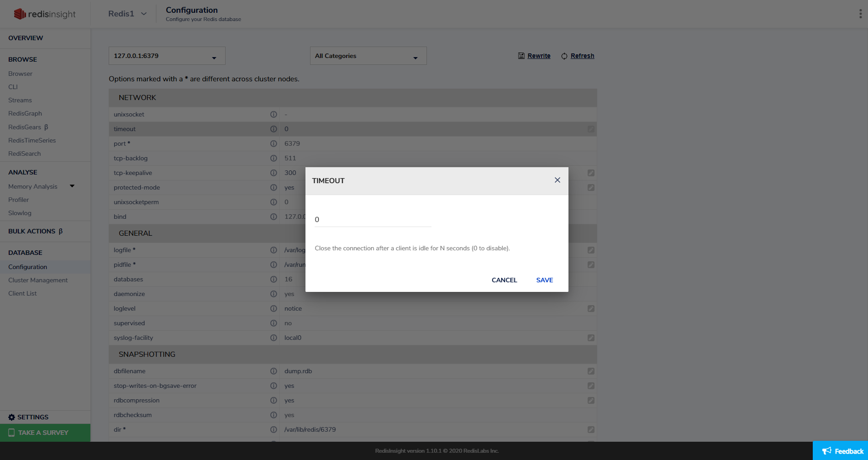Open RedisGraph in sidebar
The image size is (868, 460).
[25, 113]
